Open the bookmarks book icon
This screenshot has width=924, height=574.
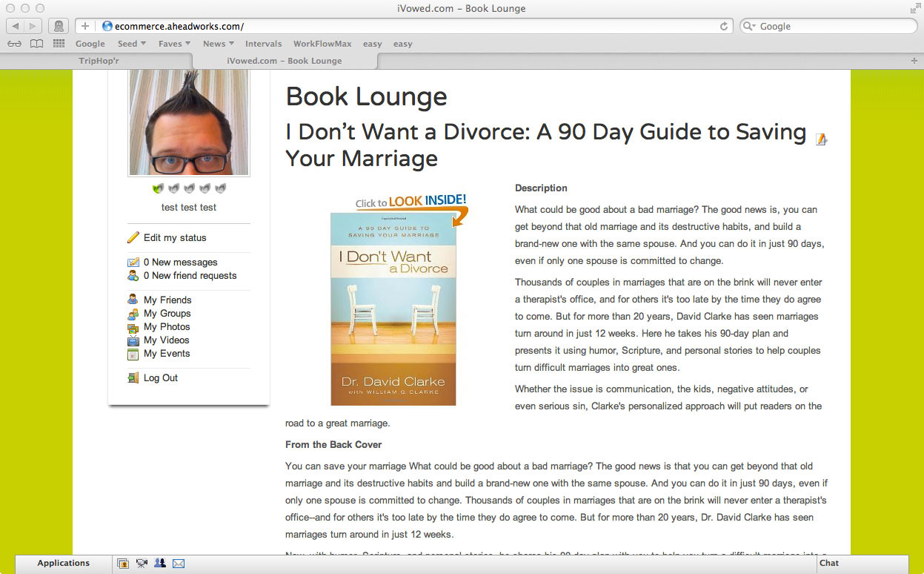coord(36,44)
